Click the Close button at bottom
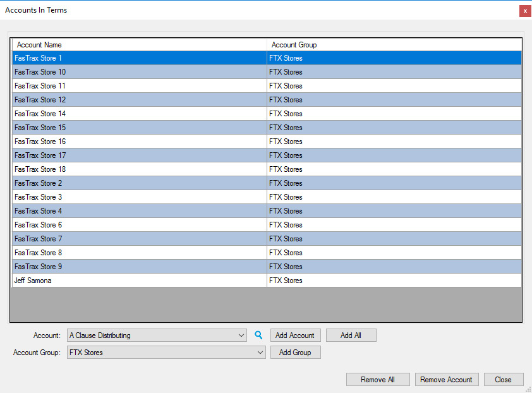 point(504,380)
